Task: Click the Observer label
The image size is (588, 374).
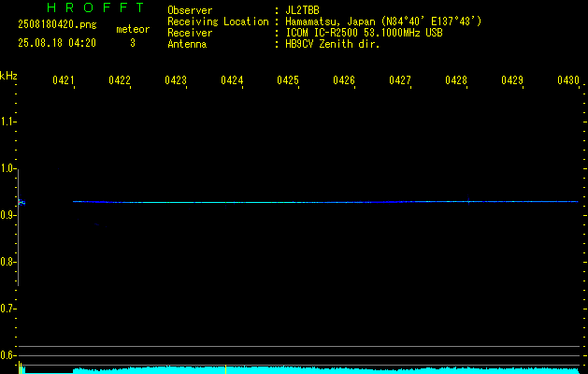Action: click(190, 10)
